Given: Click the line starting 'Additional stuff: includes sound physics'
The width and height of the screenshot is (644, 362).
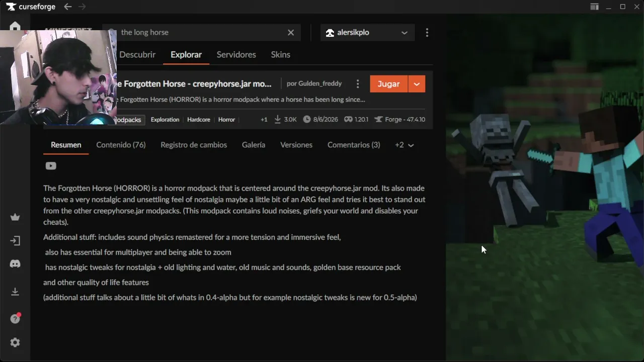Looking at the screenshot, I should [x=192, y=237].
